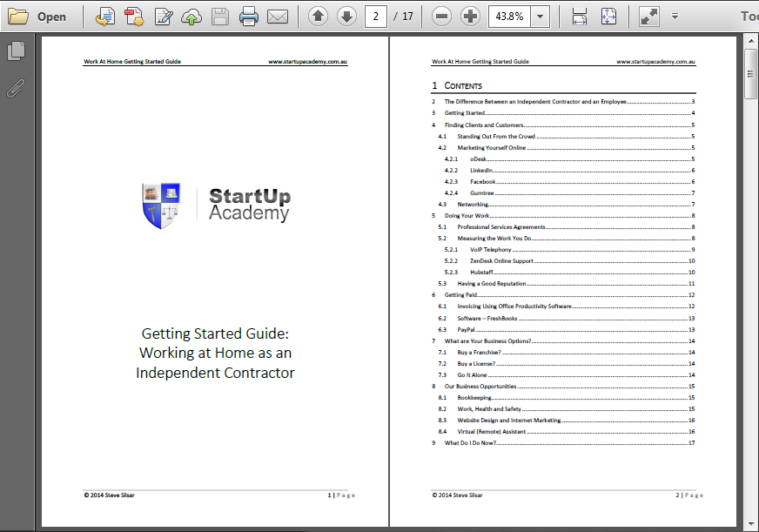Click the fit one full page icon

(608, 17)
